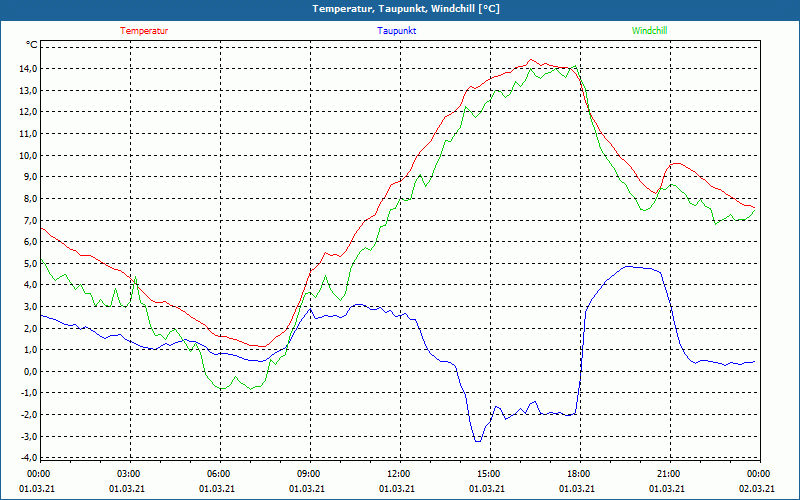Click the 9,0 y-axis value
Image resolution: width=800 pixels, height=500 pixels.
[x=30, y=177]
